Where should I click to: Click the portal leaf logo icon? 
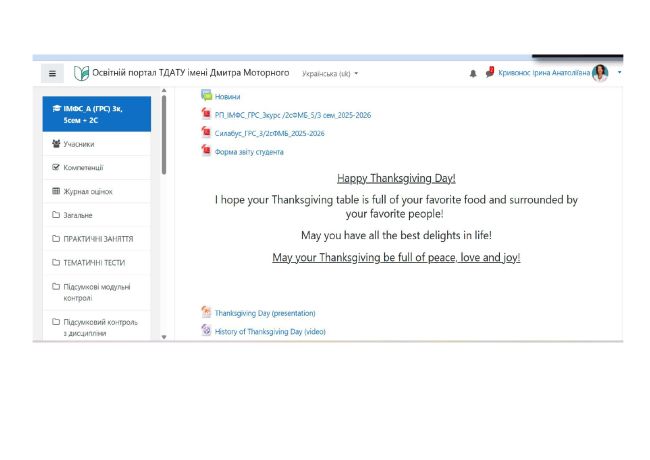[x=81, y=73]
